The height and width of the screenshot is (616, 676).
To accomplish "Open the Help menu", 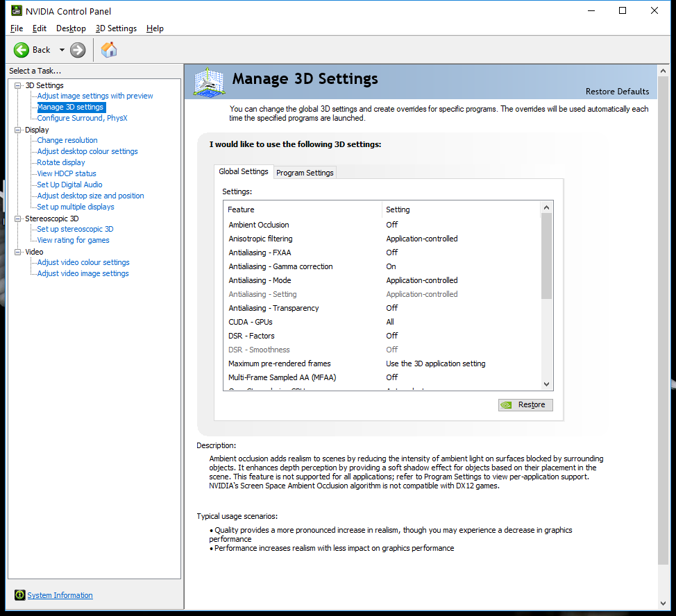I will pyautogui.click(x=155, y=28).
